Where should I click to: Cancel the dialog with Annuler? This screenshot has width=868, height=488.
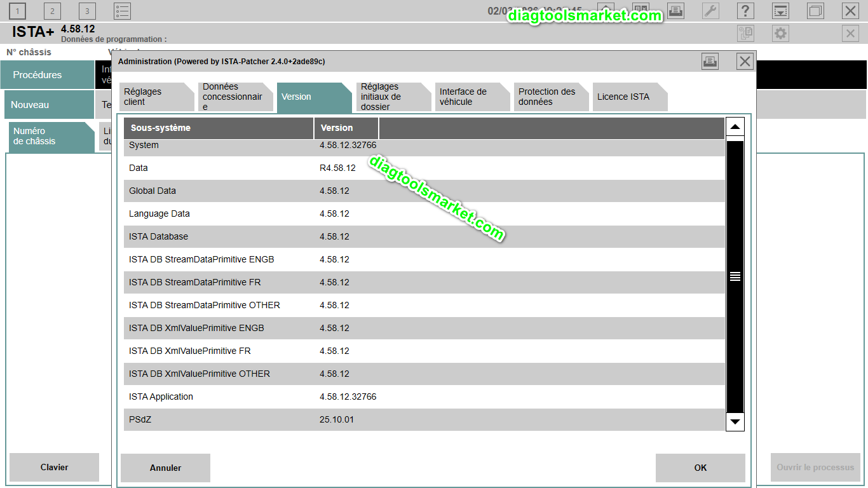pyautogui.click(x=165, y=468)
